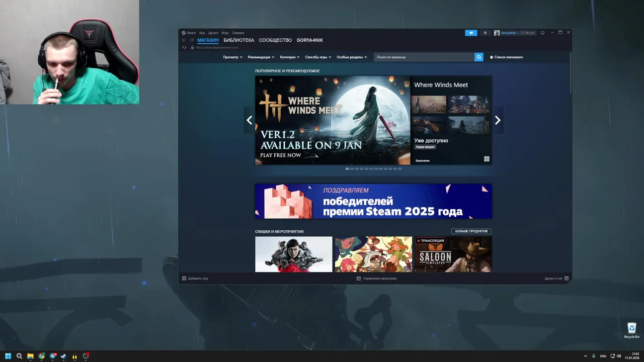The width and height of the screenshot is (644, 362).
Task: Click the Добавить игру link
Action: coord(198,278)
